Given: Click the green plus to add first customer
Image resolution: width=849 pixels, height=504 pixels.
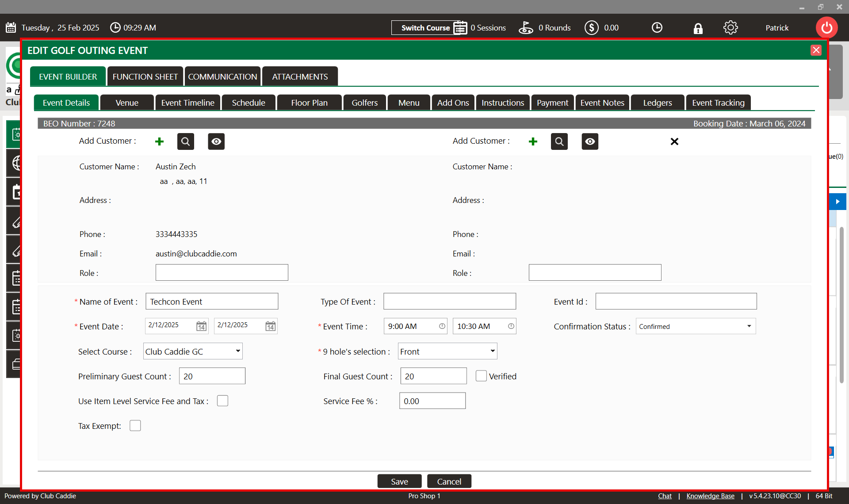Looking at the screenshot, I should pyautogui.click(x=160, y=141).
